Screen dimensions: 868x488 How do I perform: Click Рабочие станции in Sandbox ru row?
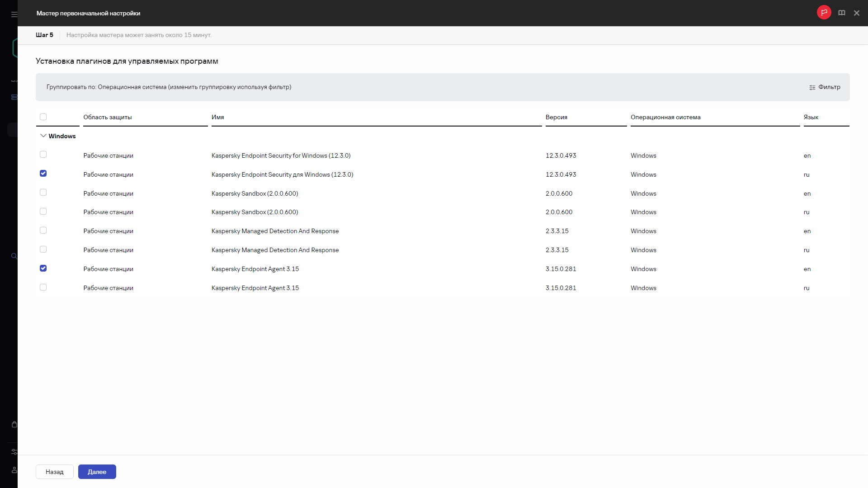108,212
